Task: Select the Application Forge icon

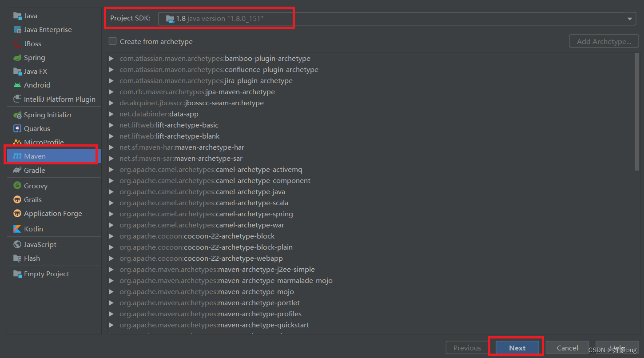Action: tap(17, 213)
